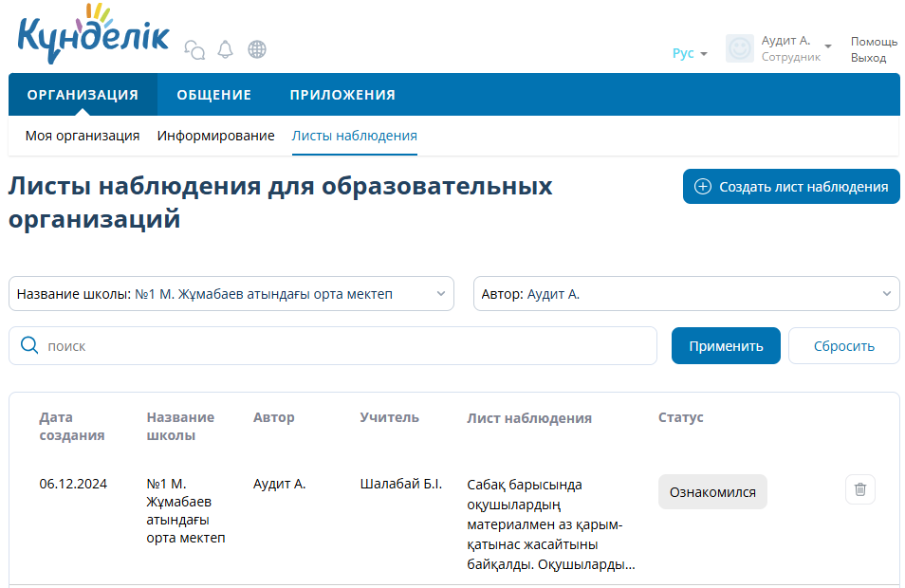Open the Приложения menu
The image size is (905, 588).
[342, 95]
